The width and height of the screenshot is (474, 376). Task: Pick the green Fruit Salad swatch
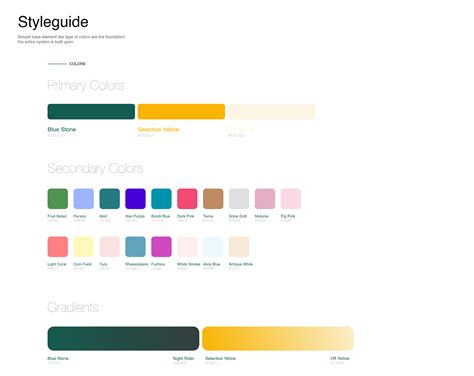(58, 199)
